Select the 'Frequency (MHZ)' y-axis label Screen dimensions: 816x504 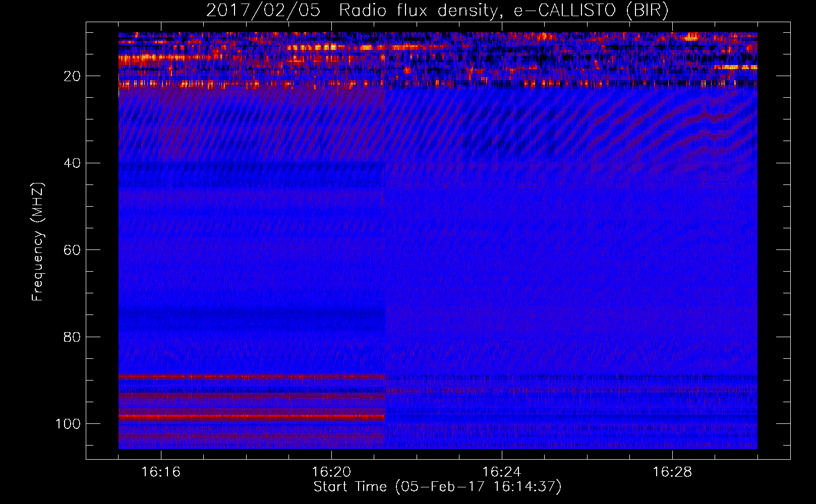point(38,241)
